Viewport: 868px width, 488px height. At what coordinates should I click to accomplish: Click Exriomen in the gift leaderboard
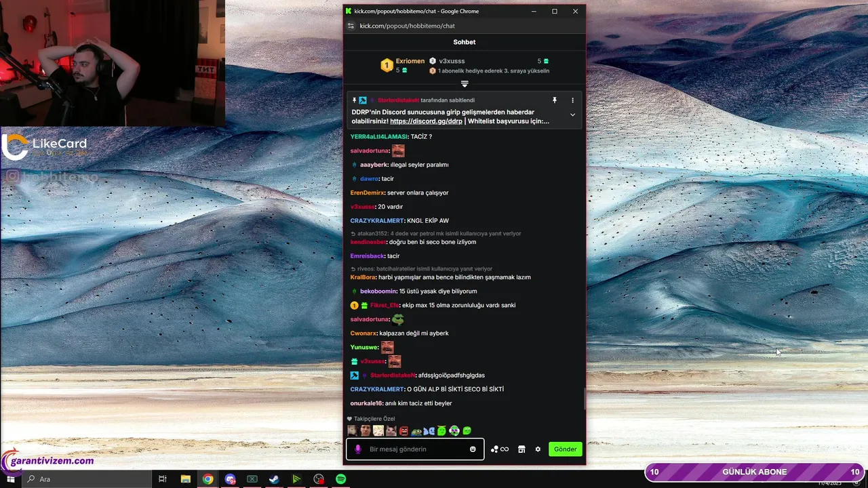pyautogui.click(x=410, y=61)
